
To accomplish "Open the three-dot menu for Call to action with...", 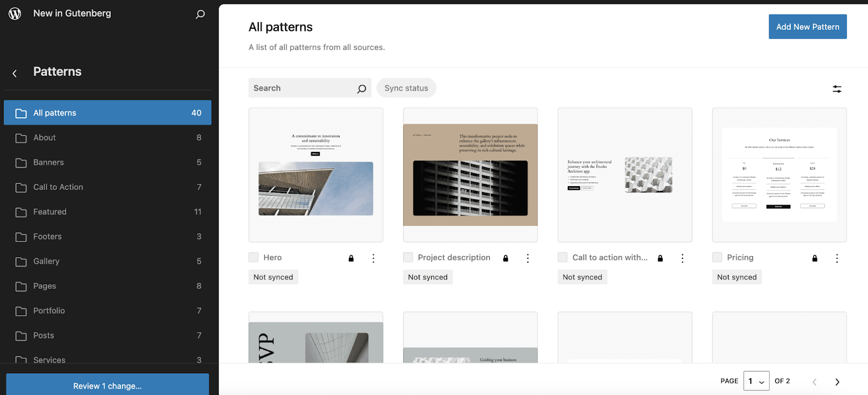I will click(x=682, y=258).
